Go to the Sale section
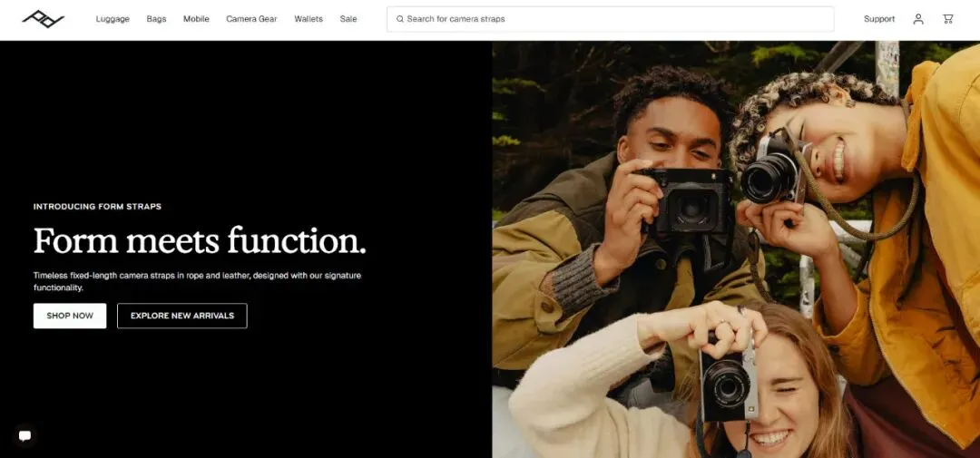This screenshot has height=458, width=980. click(348, 19)
